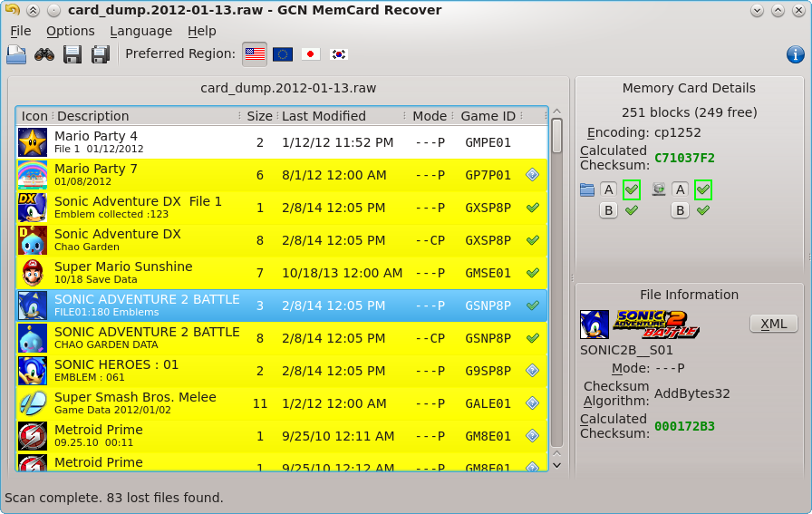Click the diamond status icon for Mario Party 7
The width and height of the screenshot is (812, 514).
coord(532,175)
